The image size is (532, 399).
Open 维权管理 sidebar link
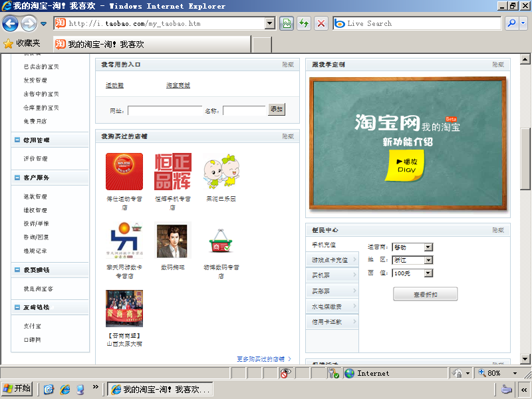[x=35, y=210]
